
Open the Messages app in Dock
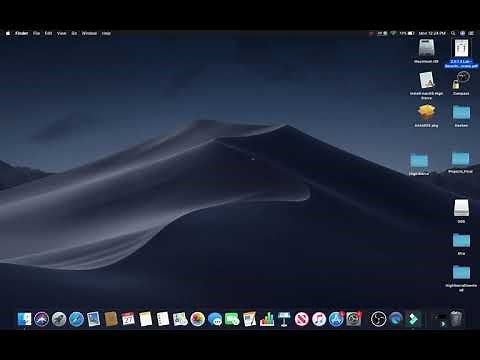215,319
